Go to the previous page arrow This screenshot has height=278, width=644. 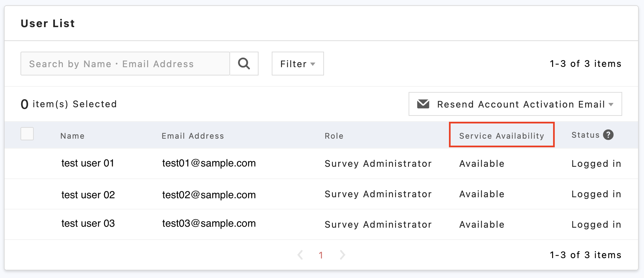[300, 255]
